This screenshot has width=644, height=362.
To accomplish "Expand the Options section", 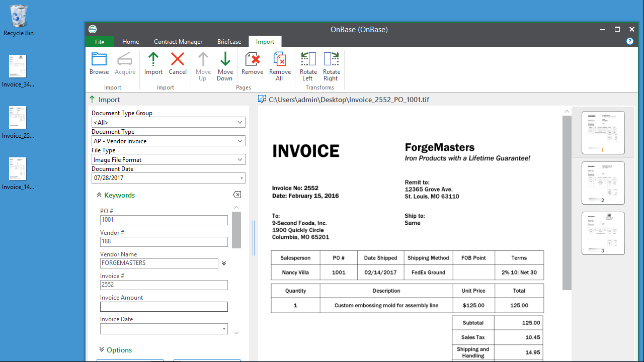I will (x=102, y=350).
